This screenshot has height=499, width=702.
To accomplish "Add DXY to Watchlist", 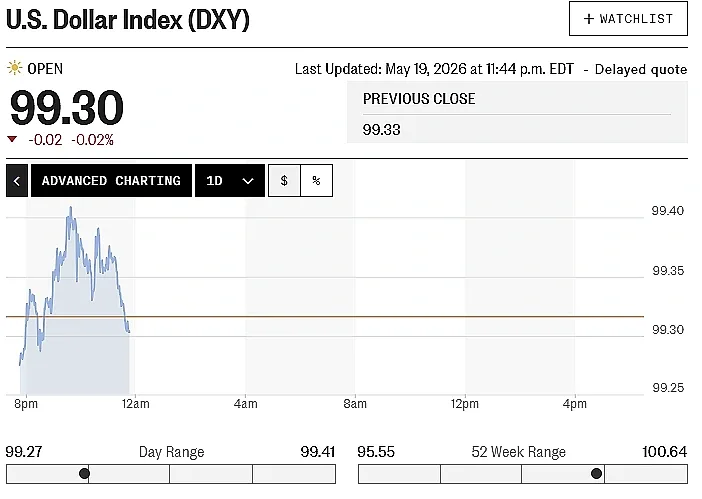I will click(x=628, y=19).
